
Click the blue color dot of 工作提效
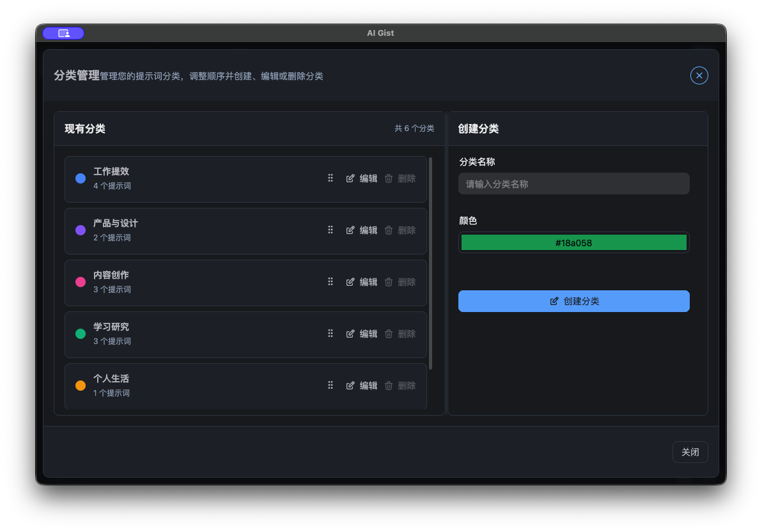click(x=81, y=178)
